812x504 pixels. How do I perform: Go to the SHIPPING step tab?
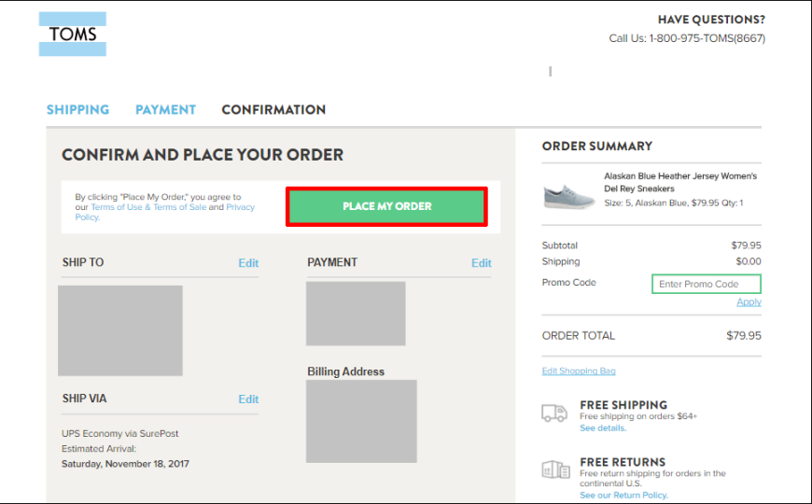77,110
